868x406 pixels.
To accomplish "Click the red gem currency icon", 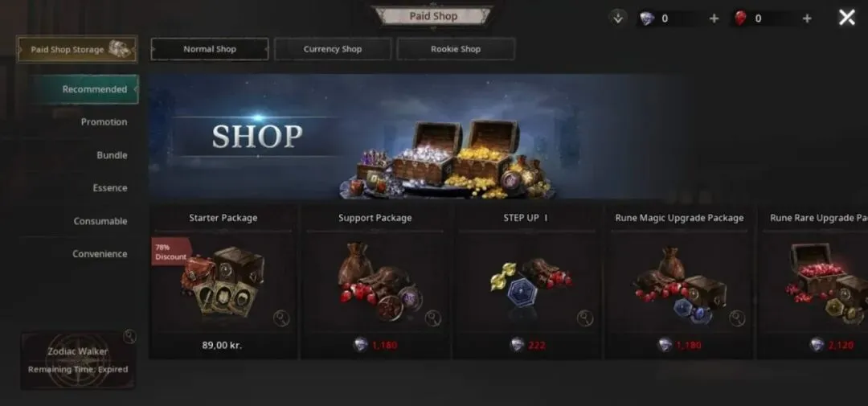I will [x=739, y=18].
